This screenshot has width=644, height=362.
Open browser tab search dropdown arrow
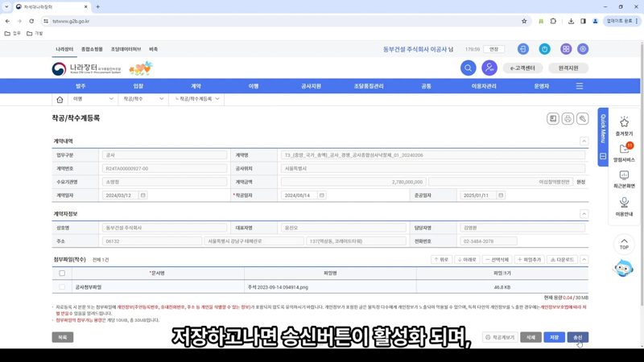point(6,6)
